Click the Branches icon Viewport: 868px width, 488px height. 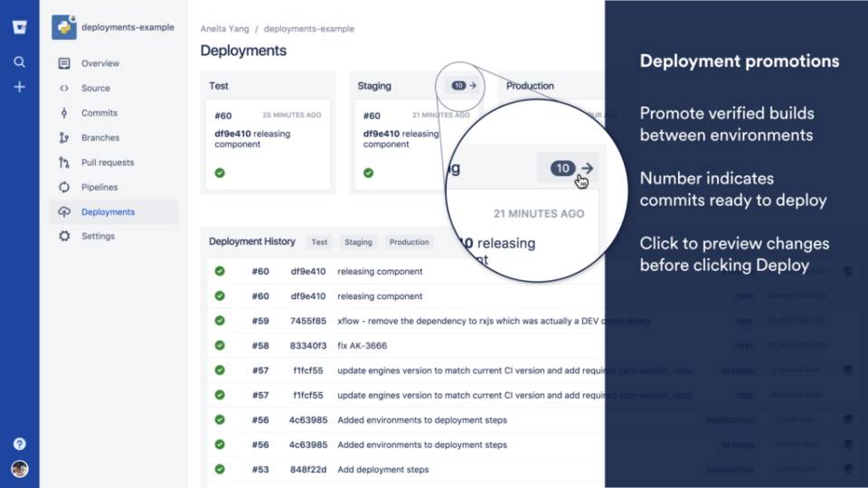coord(64,137)
